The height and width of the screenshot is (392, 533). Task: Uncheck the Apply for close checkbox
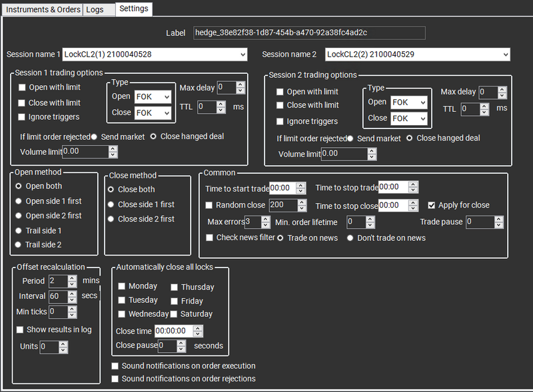click(432, 205)
